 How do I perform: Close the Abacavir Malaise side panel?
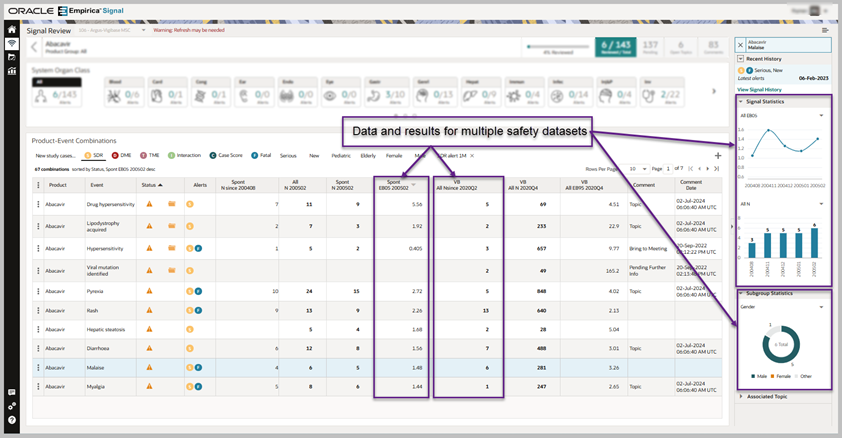741,45
